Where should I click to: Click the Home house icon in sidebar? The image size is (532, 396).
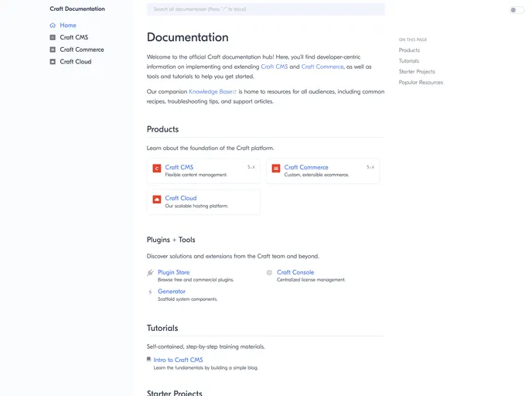[53, 25]
